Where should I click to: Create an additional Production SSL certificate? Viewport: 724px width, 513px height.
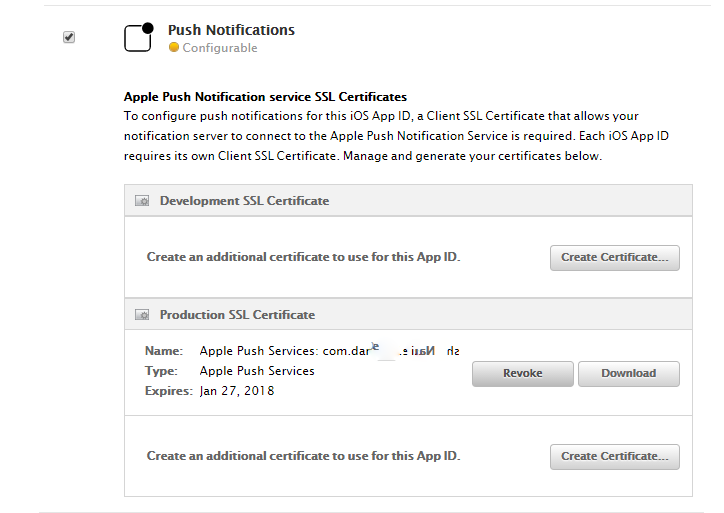(615, 457)
